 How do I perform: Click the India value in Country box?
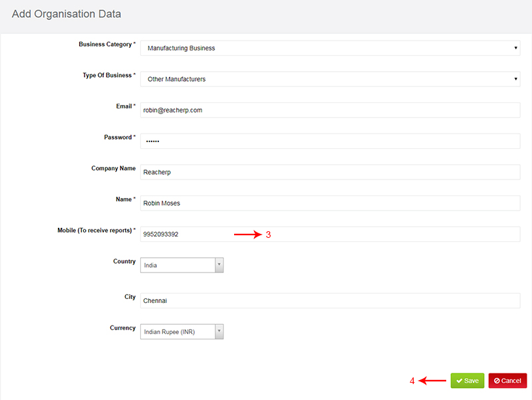150,265
